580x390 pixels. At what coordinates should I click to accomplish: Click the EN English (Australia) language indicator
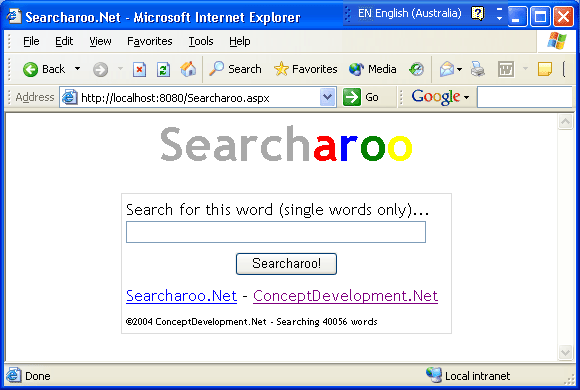(x=410, y=14)
